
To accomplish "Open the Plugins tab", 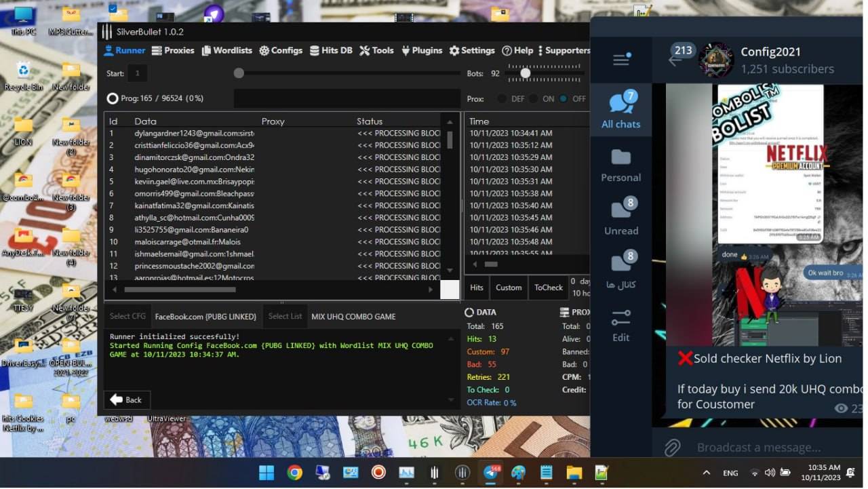I will (422, 50).
